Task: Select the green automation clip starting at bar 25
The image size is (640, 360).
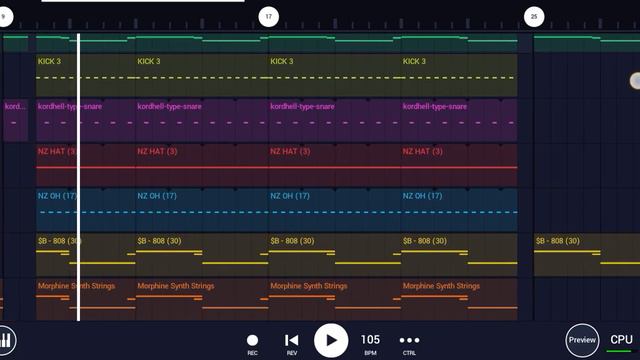Action: tap(587, 43)
